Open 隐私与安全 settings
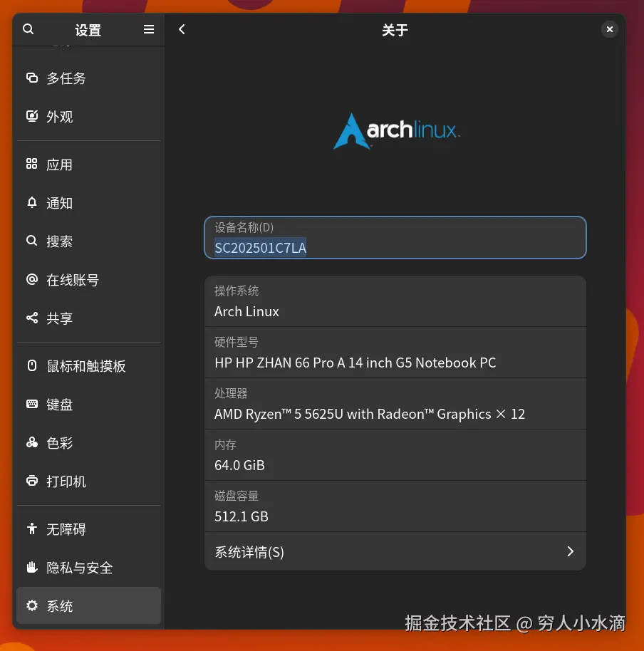644x651 pixels. coord(88,567)
